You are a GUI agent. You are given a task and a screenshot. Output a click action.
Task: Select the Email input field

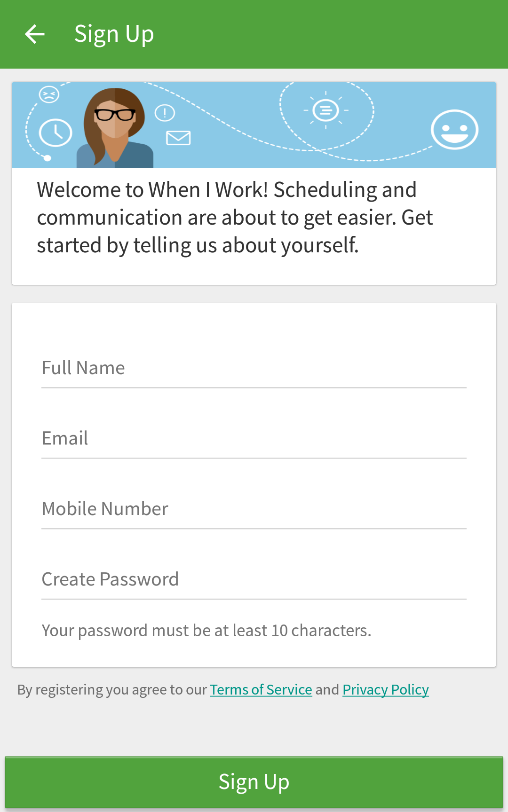click(254, 438)
